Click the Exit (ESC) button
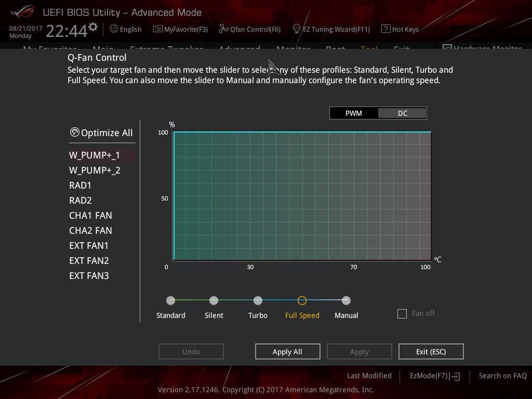The height and width of the screenshot is (399, 532). (431, 352)
